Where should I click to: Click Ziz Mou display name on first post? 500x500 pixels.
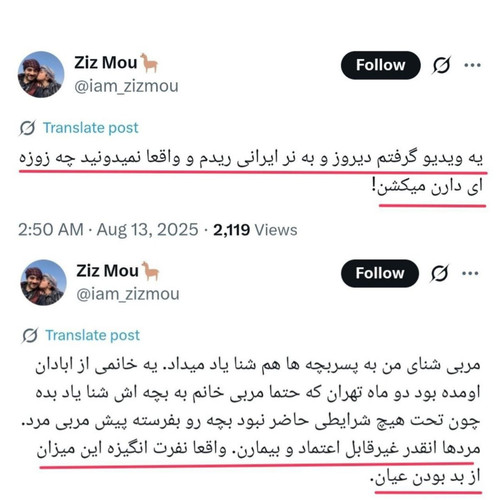pyautogui.click(x=106, y=63)
